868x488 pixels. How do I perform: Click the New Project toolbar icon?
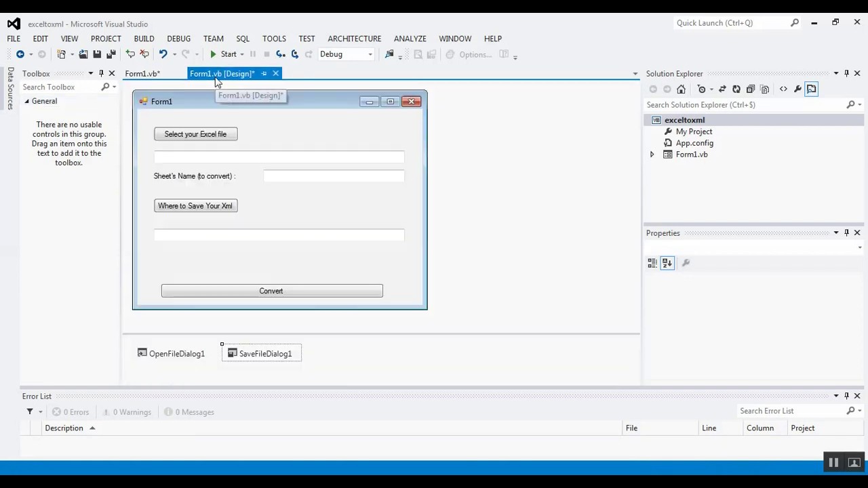[x=61, y=54]
